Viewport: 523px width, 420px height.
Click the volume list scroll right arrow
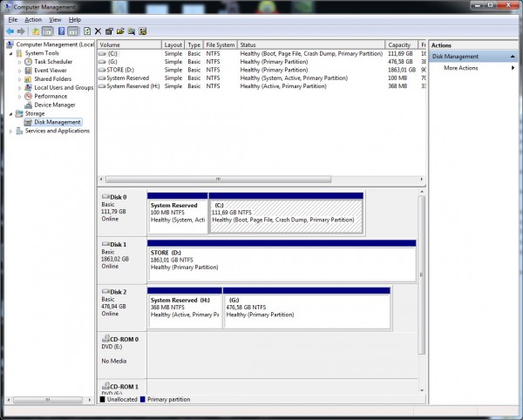tap(422, 180)
